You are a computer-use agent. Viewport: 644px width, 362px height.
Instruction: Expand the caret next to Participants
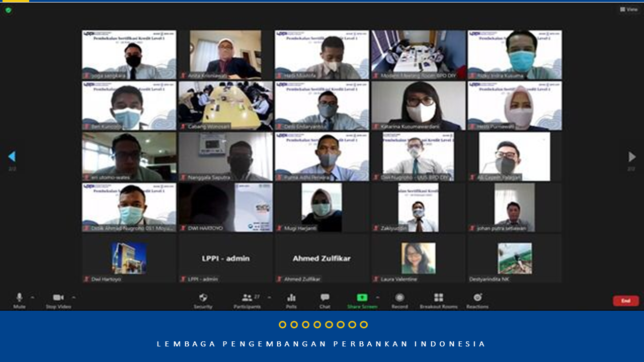tap(269, 297)
